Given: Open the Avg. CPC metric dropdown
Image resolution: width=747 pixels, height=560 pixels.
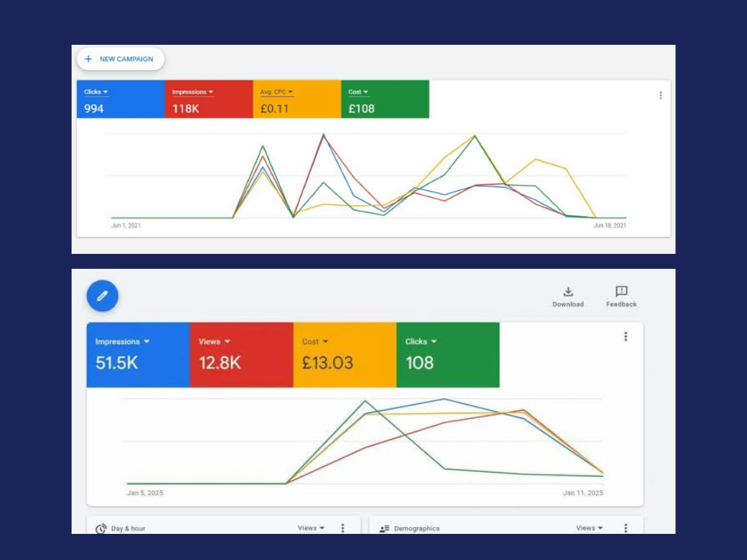Looking at the screenshot, I should 276,92.
